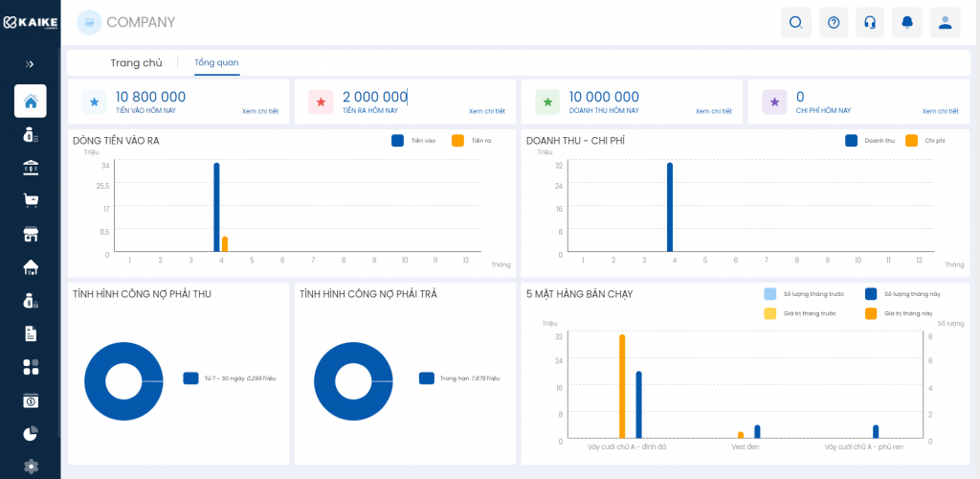Click the COMPANY name text
Image resolution: width=980 pixels, height=479 pixels.
click(141, 22)
